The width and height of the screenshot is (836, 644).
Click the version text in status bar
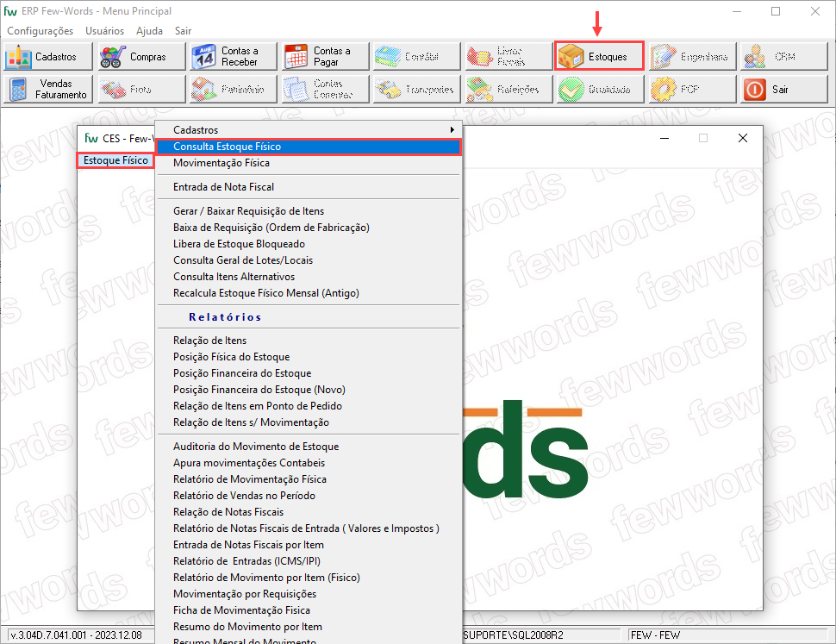76,635
